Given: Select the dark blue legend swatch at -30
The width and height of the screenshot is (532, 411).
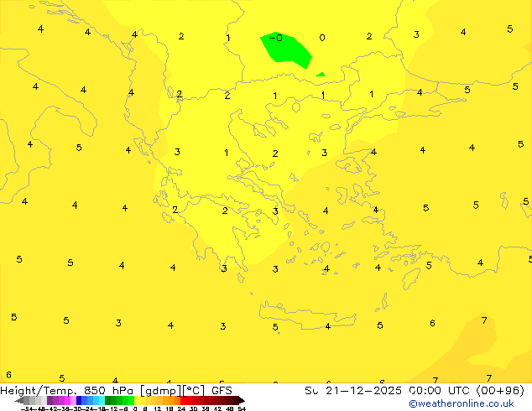Looking at the screenshot, I should pos(79,400).
